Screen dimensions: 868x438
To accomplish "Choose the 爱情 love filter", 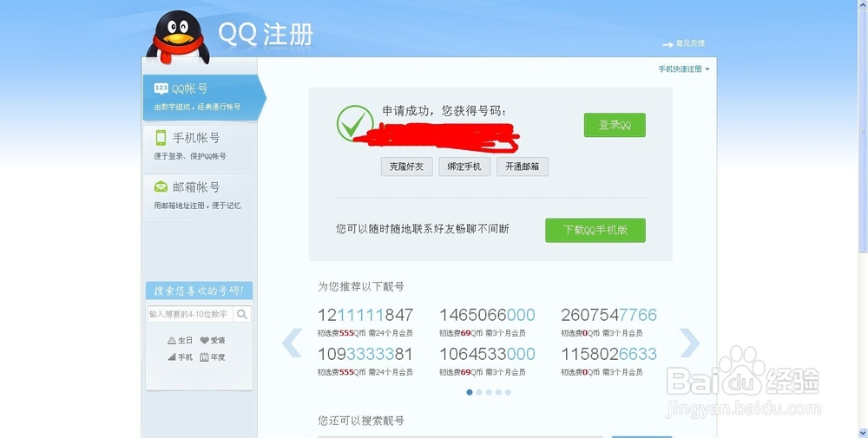I will (x=213, y=340).
